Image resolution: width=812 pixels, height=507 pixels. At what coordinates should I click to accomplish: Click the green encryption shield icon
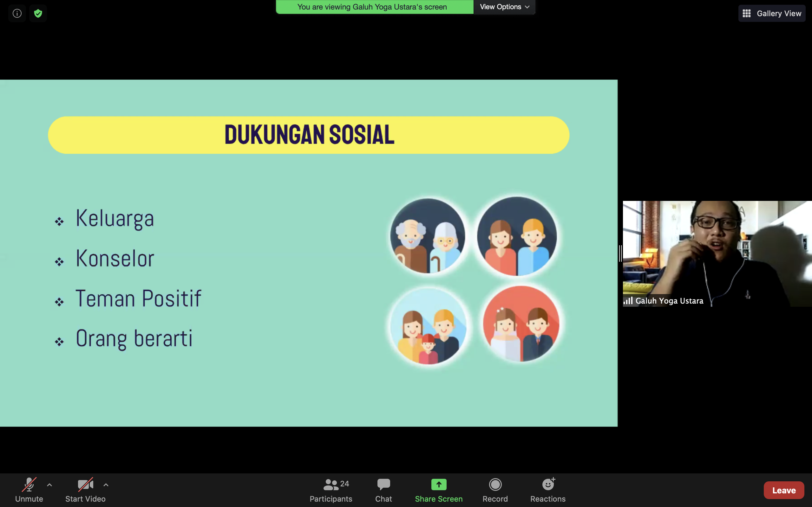[38, 13]
